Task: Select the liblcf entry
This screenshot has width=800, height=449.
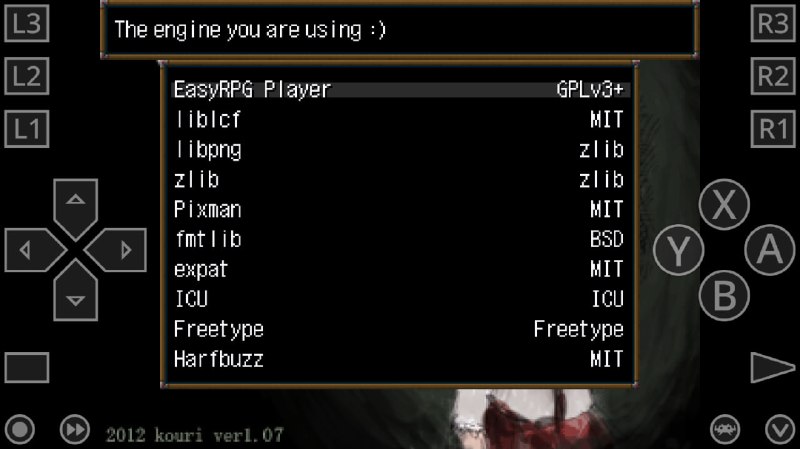Action: pyautogui.click(x=401, y=120)
